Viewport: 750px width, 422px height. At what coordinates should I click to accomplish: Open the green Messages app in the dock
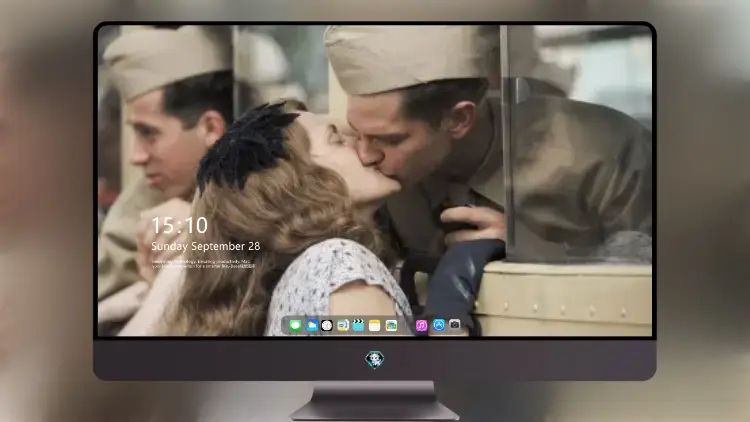(x=295, y=326)
